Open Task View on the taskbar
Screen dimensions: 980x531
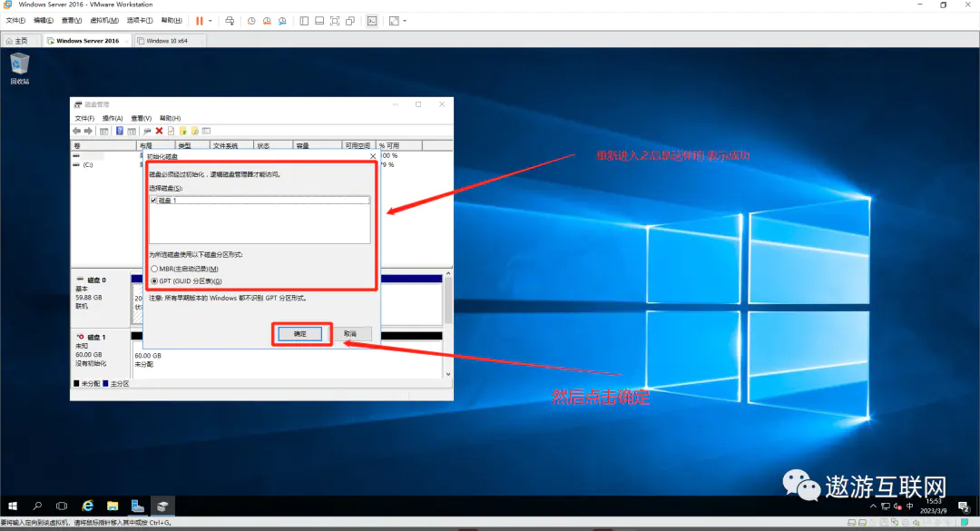62,506
